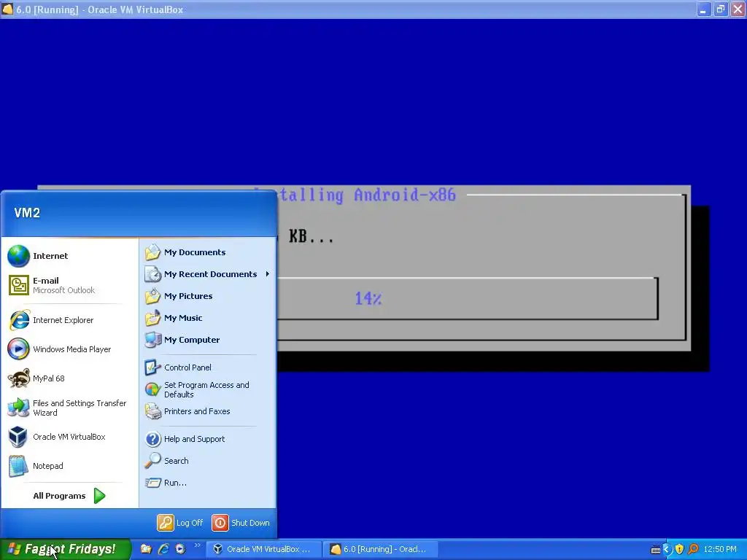Image resolution: width=747 pixels, height=560 pixels.
Task: Click Windows Media Player quick launch icon
Action: (x=180, y=549)
